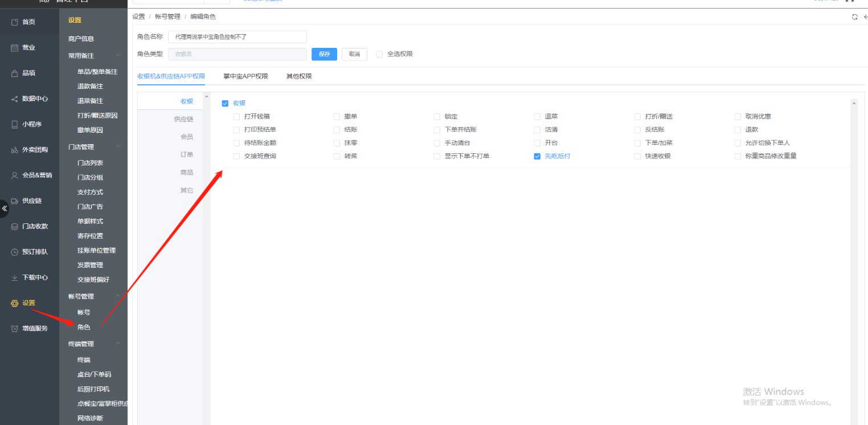Uncheck the 收银 group checkbox

225,103
